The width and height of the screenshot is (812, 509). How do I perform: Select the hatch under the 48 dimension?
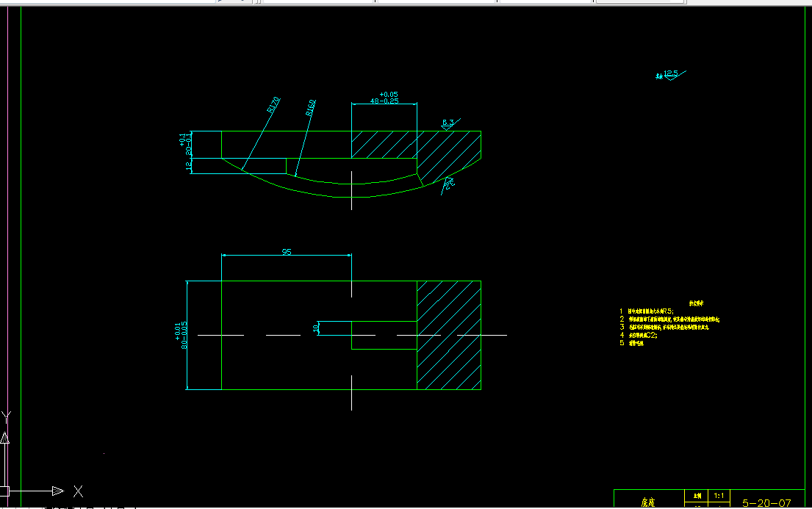[x=384, y=145]
